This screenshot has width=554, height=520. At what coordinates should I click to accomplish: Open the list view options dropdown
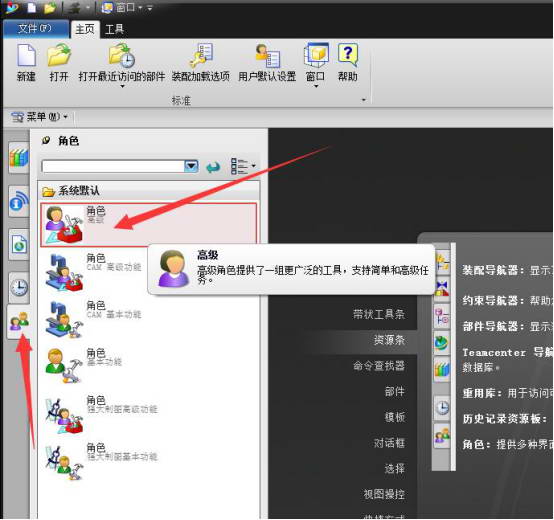243,166
